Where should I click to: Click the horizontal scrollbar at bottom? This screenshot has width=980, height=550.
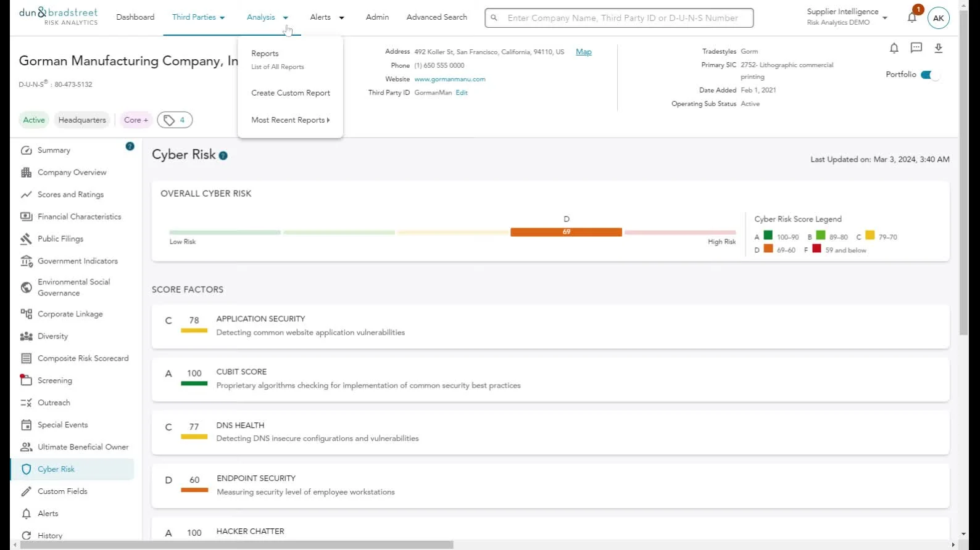[236, 545]
